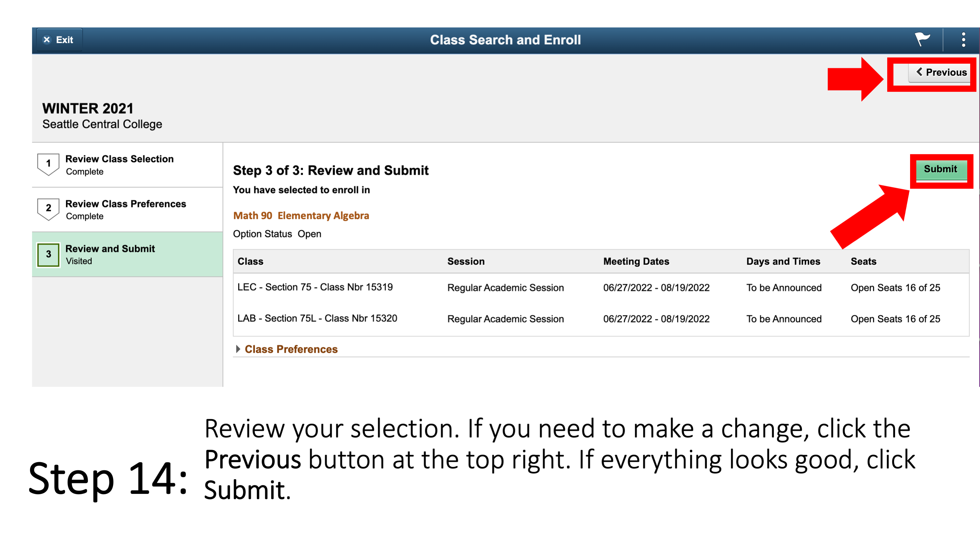
Task: Click the Seats column header to sort
Action: pos(868,261)
